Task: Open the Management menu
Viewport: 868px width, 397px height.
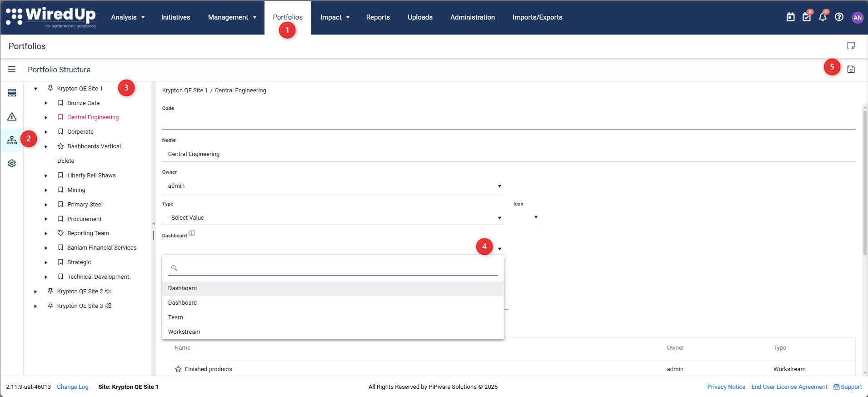Action: point(232,17)
